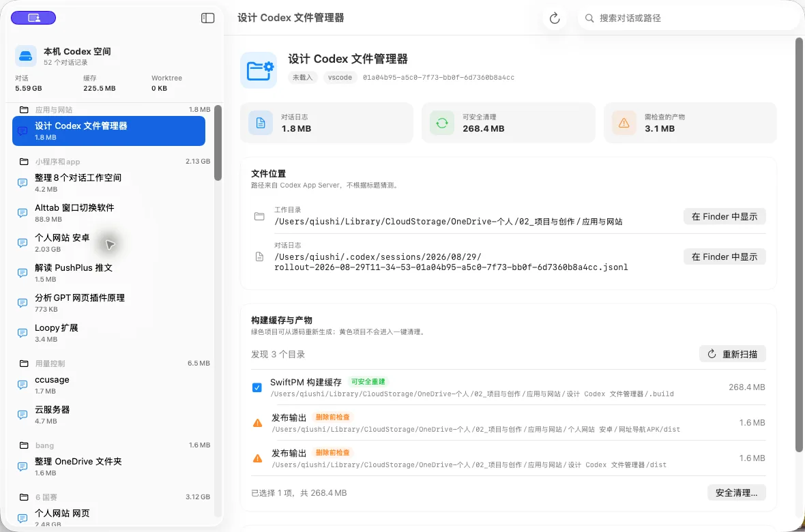Click the 52 个对话记录 subtitle
Screen dimensions: 805x532
pyautogui.click(x=65, y=63)
